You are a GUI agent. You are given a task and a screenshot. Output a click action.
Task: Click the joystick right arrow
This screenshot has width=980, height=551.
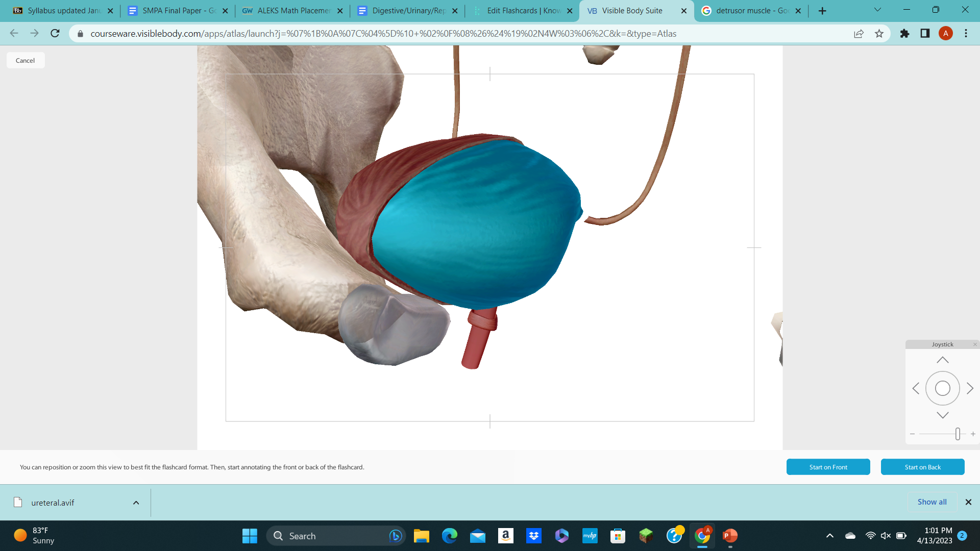click(x=970, y=388)
